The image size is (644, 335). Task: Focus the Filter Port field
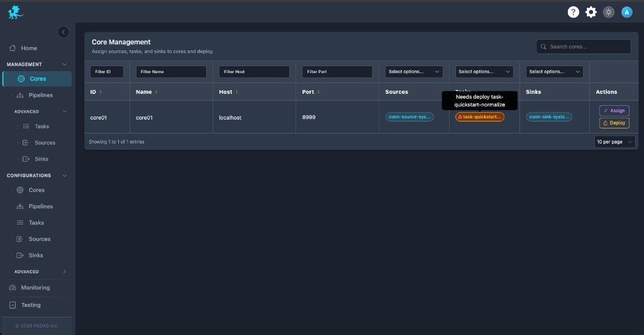point(337,72)
